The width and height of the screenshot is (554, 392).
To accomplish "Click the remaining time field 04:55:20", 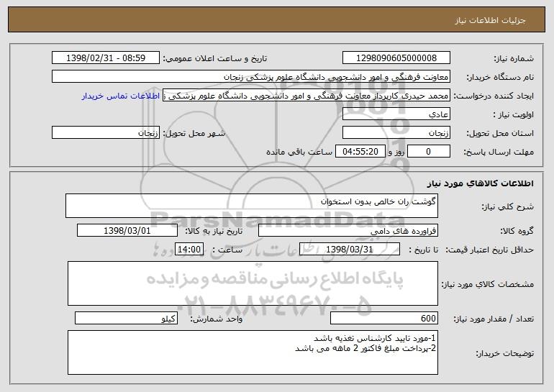I will 360,152.
